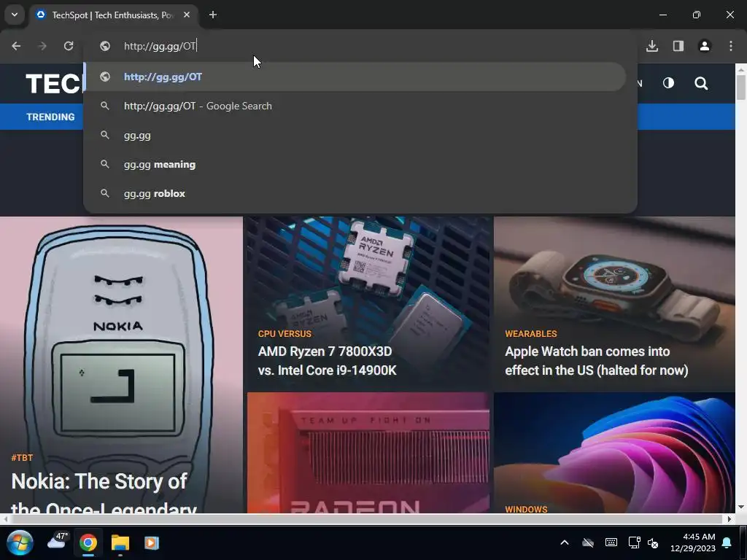747x560 pixels.
Task: Click the TRENDING label in the blue bar
Action: pyautogui.click(x=50, y=117)
